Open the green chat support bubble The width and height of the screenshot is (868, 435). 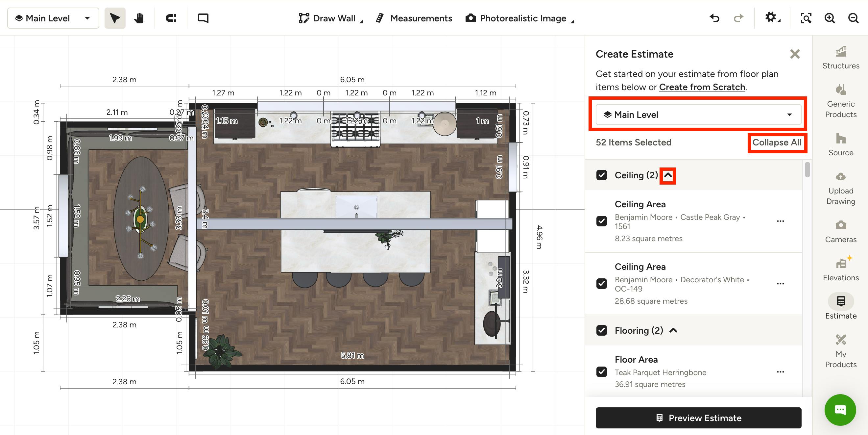click(840, 410)
